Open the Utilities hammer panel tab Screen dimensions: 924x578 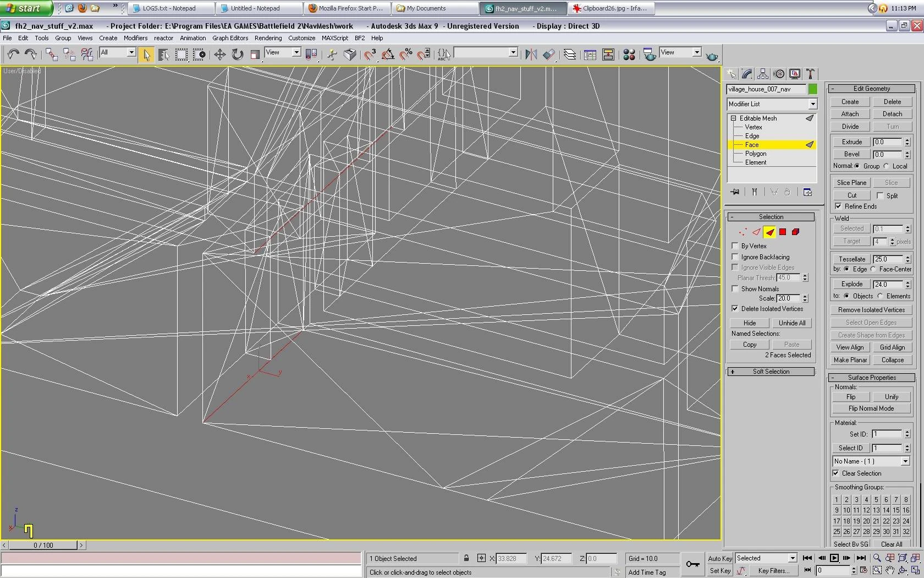click(x=810, y=74)
